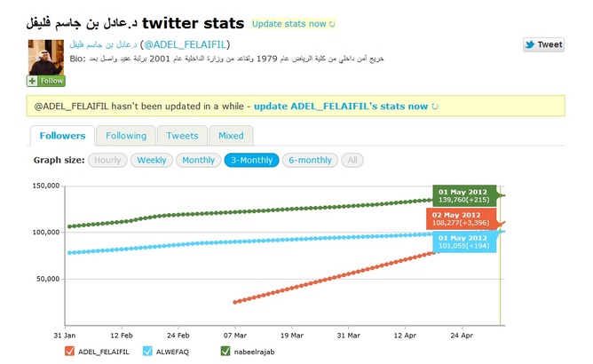Select the Mixed tab
593x364 pixels.
coord(231,136)
